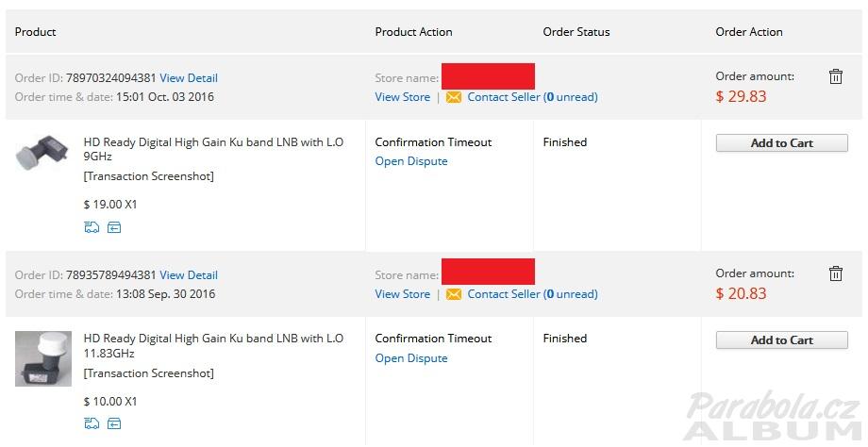Open View Detail for order 78970324094381
Viewport: 868px width, 447px height.
[x=189, y=78]
